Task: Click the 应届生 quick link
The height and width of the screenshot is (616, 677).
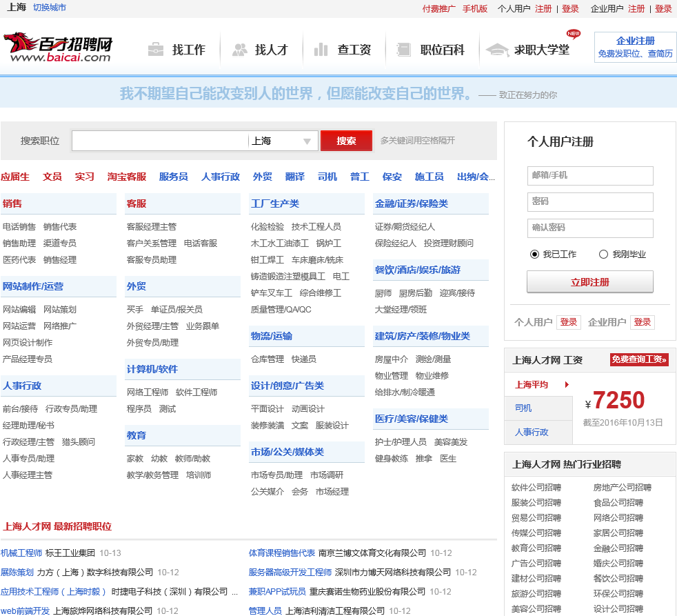Action: (x=15, y=177)
